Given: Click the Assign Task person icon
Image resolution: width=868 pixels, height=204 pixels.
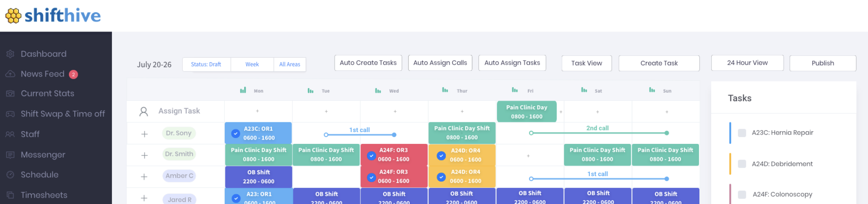Looking at the screenshot, I should point(144,111).
